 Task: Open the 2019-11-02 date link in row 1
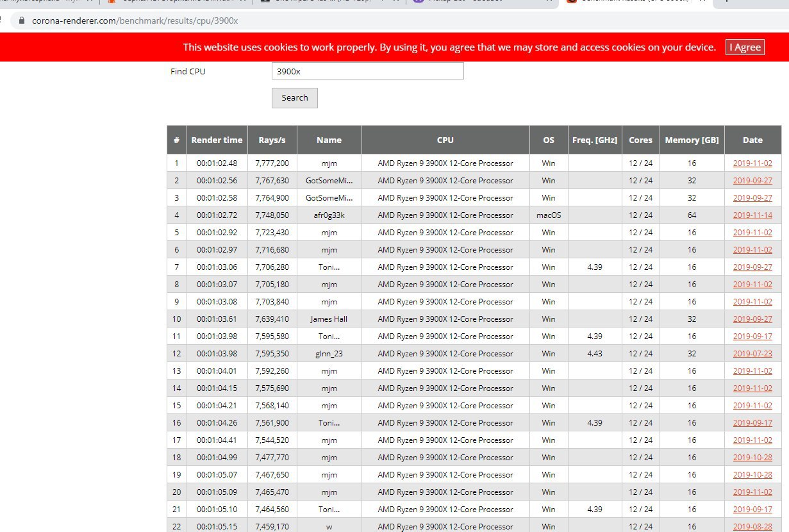[752, 163]
